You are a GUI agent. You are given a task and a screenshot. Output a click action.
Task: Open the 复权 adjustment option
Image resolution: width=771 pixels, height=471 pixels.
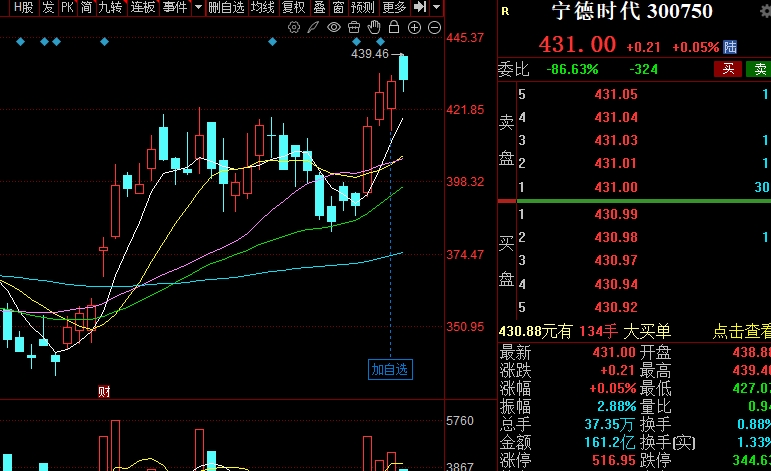(294, 7)
